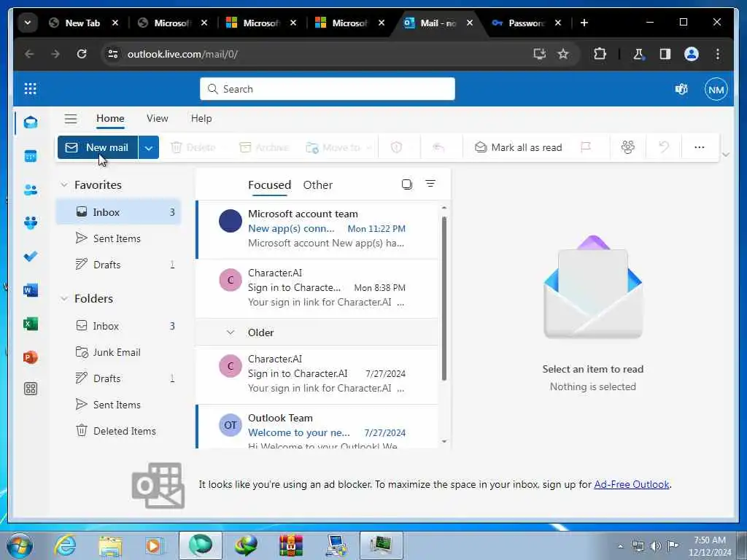
Task: Open Sent Items under Favorites
Action: coord(119,238)
